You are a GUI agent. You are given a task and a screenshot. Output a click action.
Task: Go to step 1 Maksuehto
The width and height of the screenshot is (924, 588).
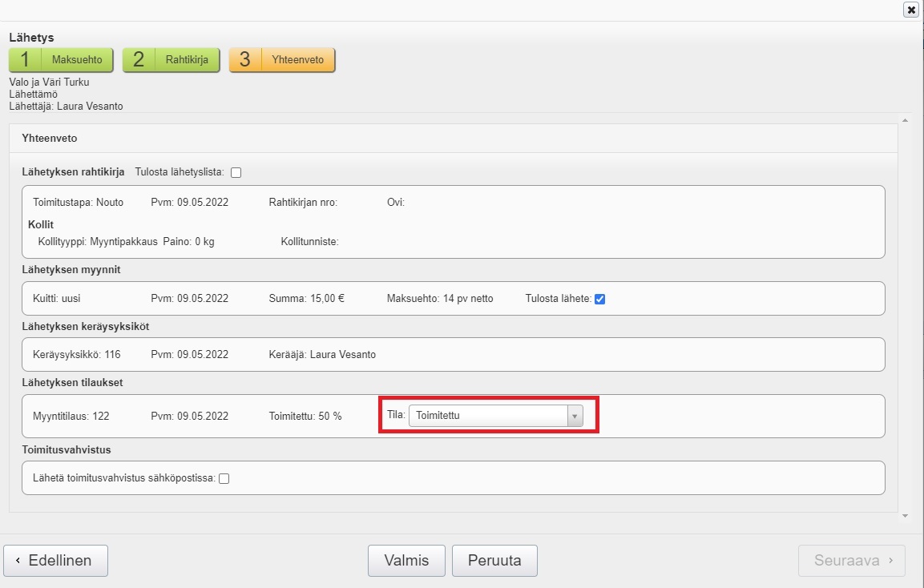point(61,60)
